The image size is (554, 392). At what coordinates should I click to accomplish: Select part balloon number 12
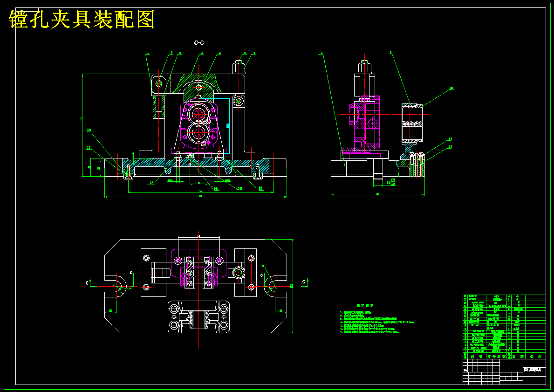(x=450, y=146)
